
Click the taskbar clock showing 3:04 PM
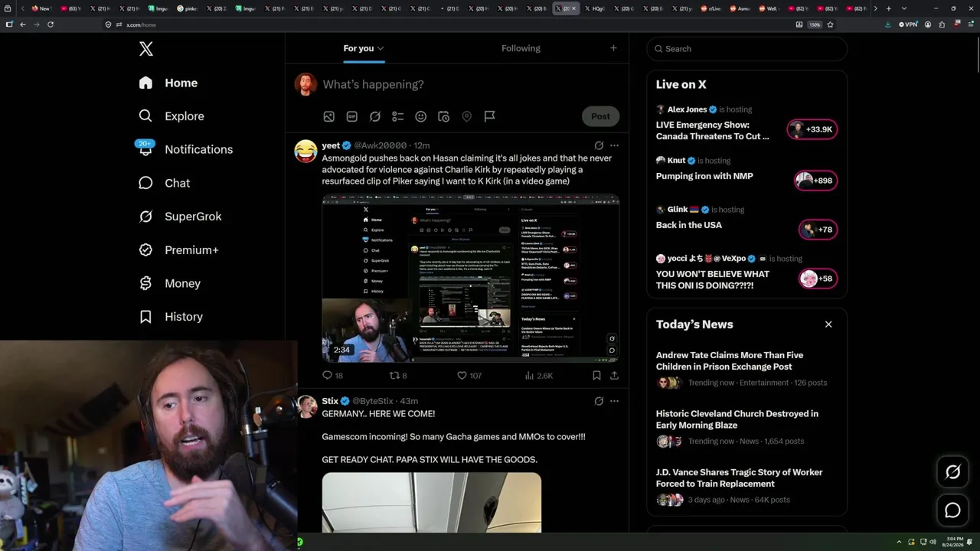[x=953, y=542]
